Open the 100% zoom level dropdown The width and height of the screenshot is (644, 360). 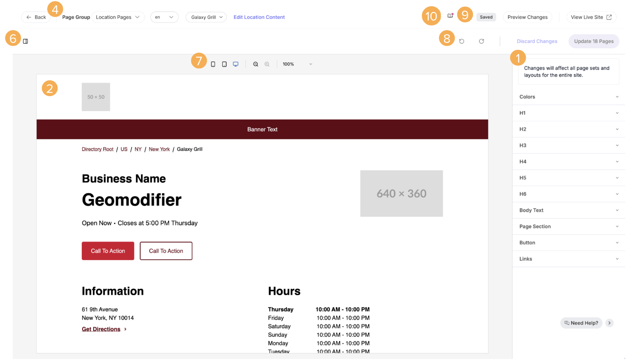[297, 64]
